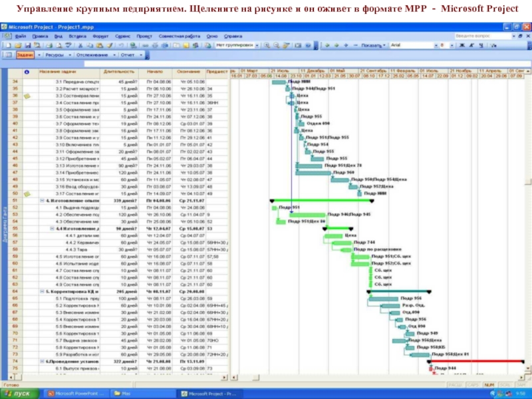Add a task note with the yellow note icon
This screenshot has width=532, height=399.
pos(186,45)
